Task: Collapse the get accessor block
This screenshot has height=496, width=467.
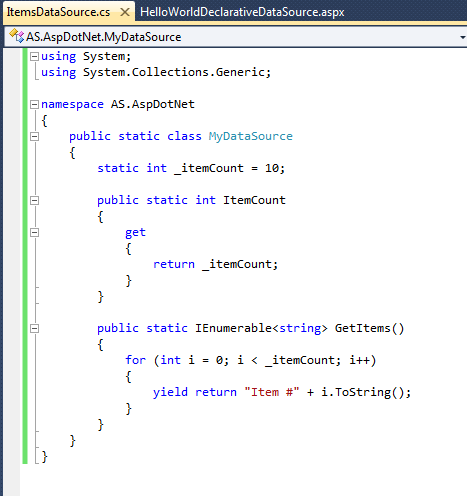Action: pyautogui.click(x=34, y=232)
